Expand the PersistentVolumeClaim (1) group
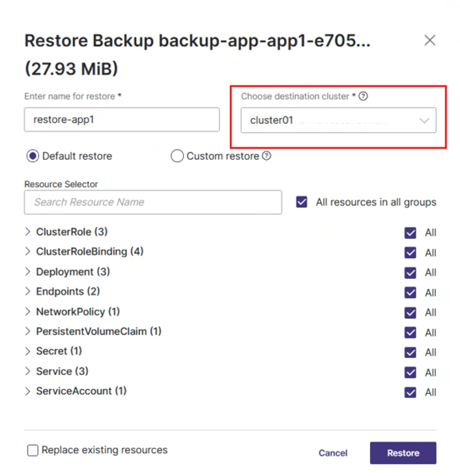This screenshot has height=476, width=460. 28,332
